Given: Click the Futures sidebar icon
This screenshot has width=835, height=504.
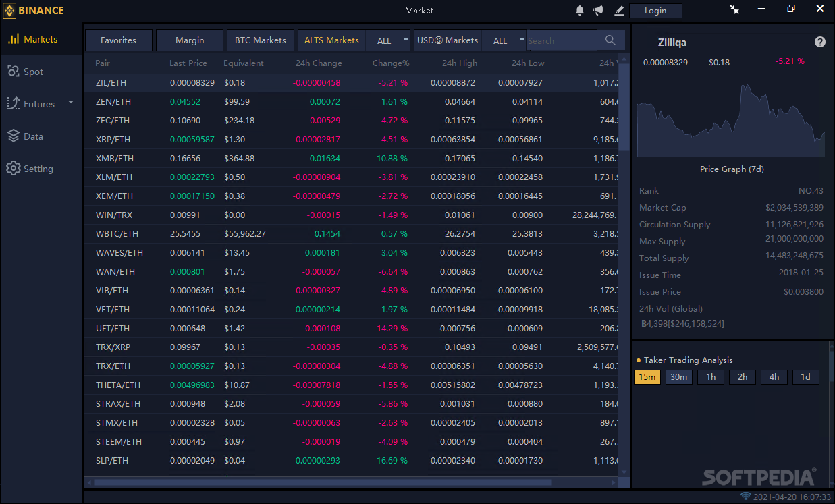Looking at the screenshot, I should coord(14,103).
